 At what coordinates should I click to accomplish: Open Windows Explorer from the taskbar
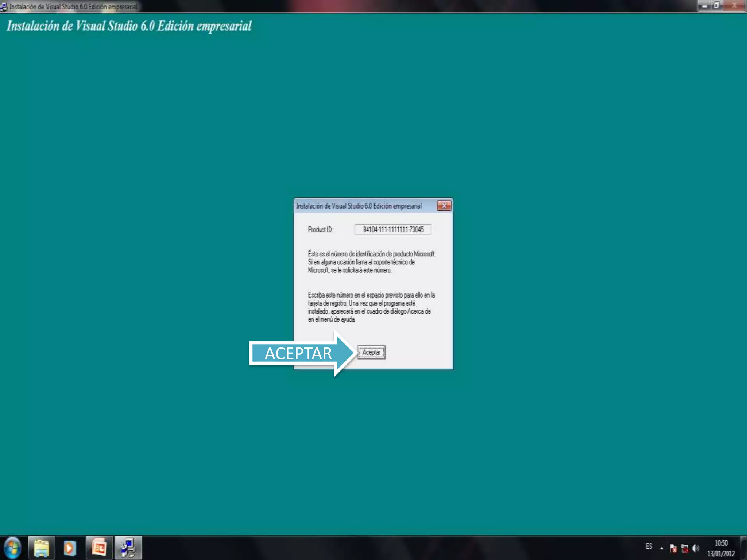(41, 548)
